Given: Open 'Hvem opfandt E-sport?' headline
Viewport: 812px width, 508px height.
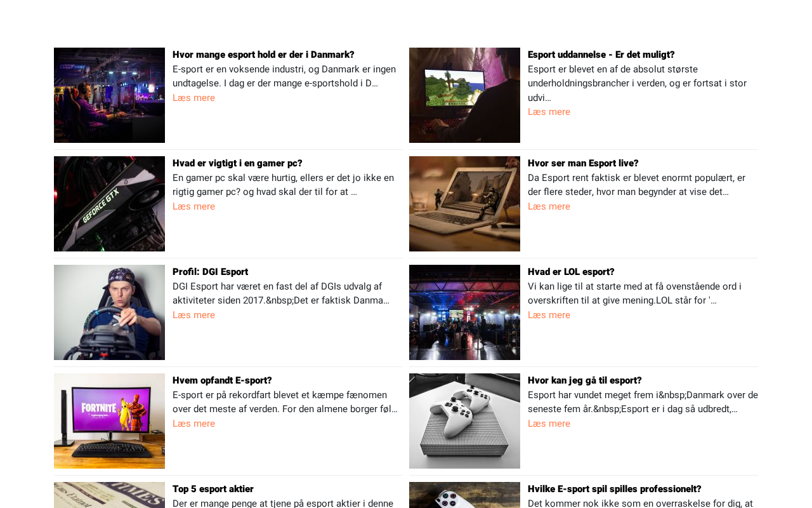Looking at the screenshot, I should point(222,380).
